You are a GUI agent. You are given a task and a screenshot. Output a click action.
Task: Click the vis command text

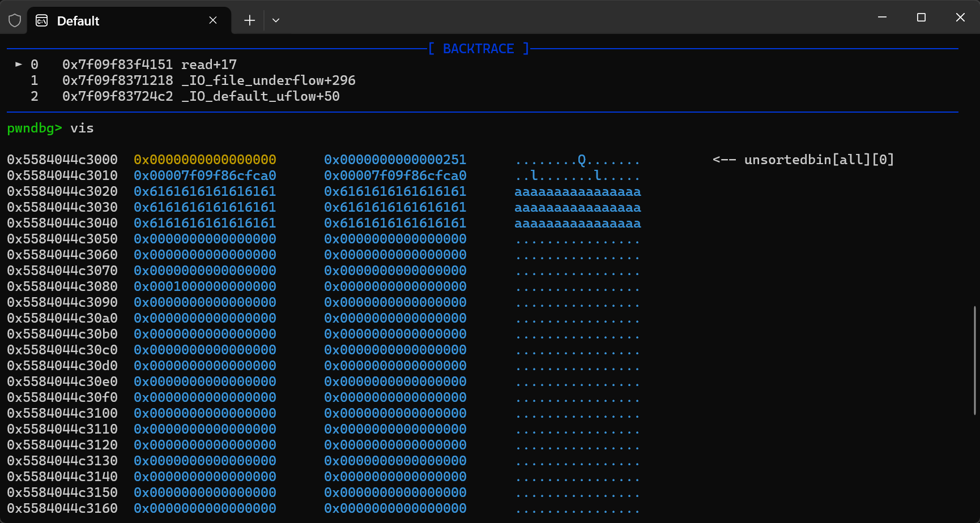click(82, 128)
